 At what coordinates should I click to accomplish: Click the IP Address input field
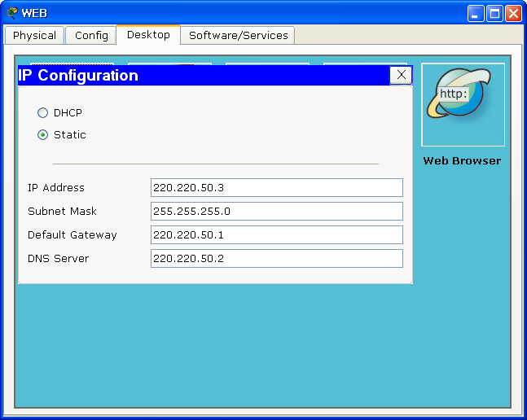(x=277, y=188)
